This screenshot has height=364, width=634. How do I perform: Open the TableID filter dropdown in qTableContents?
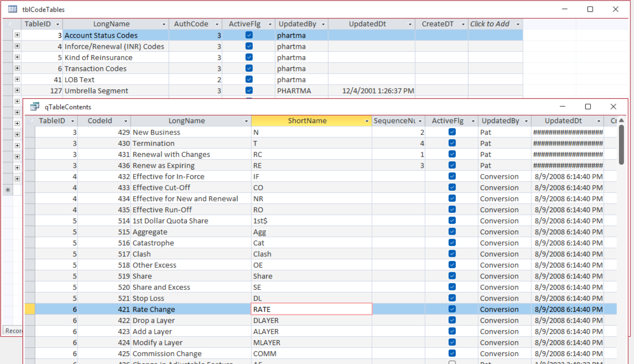point(73,121)
